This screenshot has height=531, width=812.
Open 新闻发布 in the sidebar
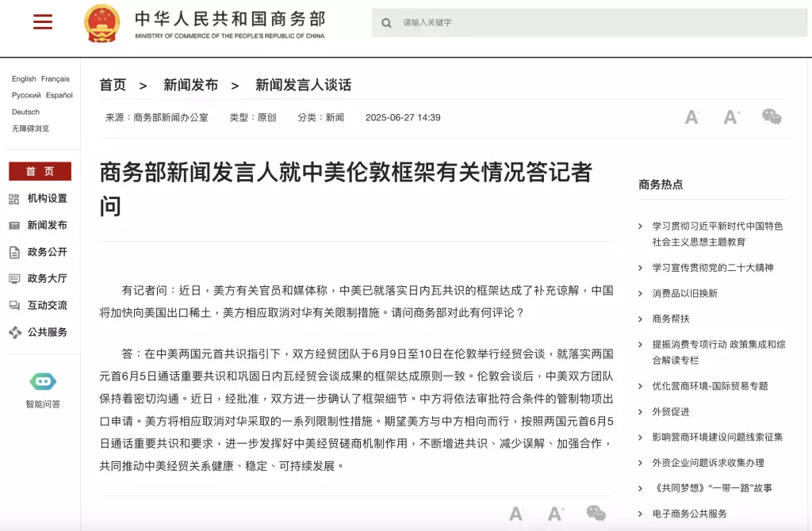click(x=47, y=225)
